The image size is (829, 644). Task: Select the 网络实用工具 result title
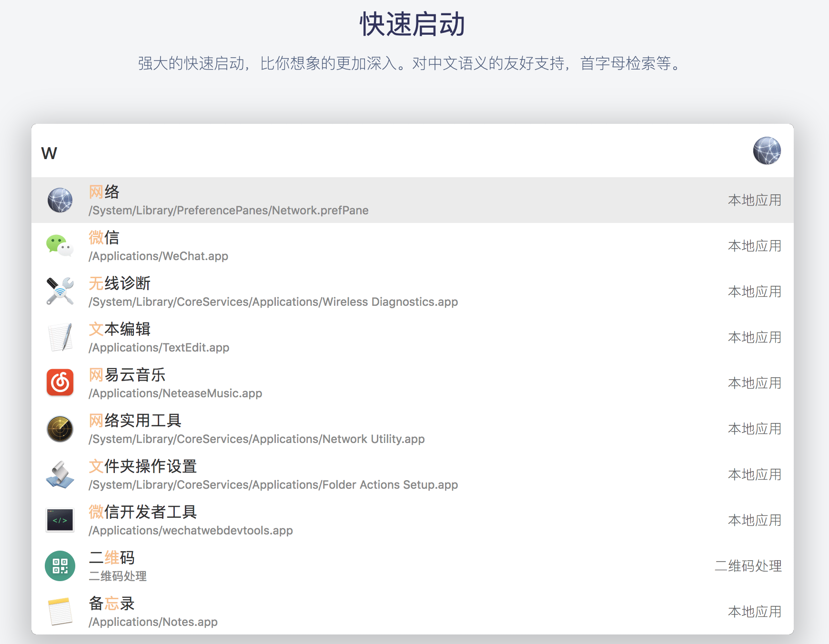point(135,421)
